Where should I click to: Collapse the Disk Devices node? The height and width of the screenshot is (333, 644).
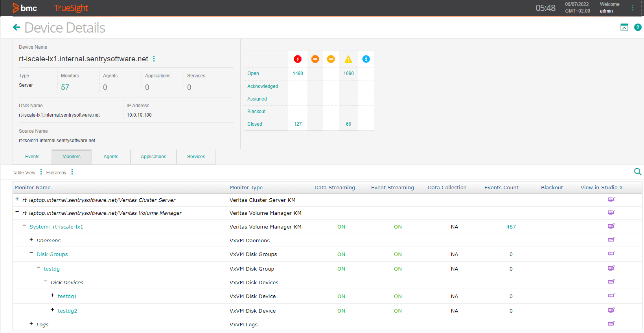45,282
